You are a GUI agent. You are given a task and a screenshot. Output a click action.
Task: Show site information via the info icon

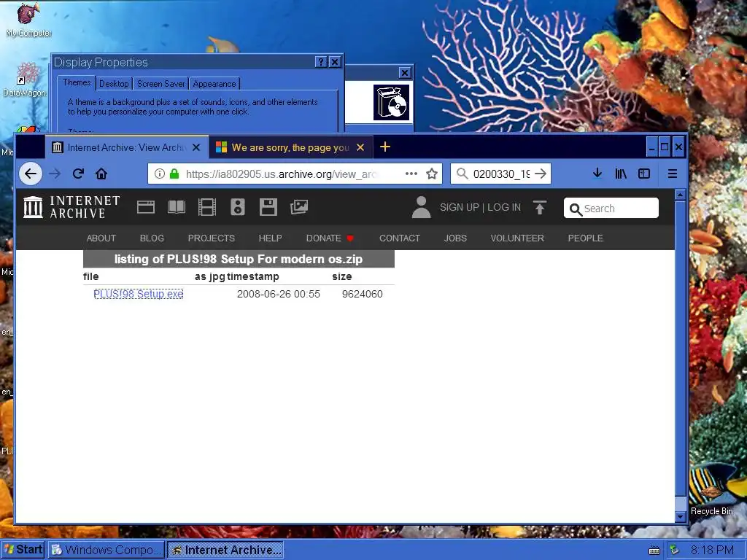tap(160, 174)
